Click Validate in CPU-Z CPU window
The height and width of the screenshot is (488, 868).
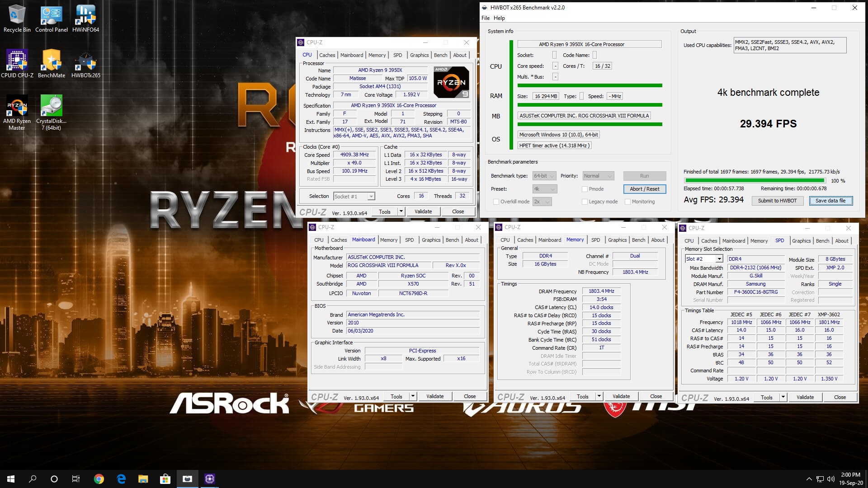coord(423,211)
